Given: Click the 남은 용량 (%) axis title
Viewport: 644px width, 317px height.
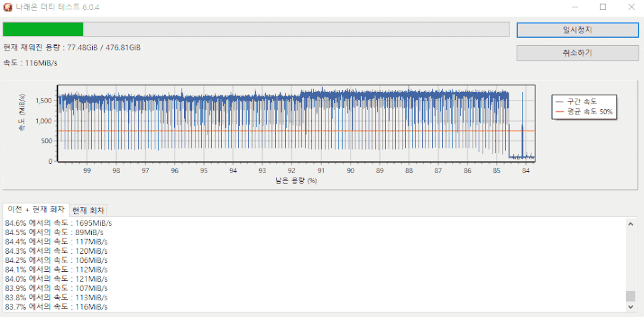Looking at the screenshot, I should (296, 180).
